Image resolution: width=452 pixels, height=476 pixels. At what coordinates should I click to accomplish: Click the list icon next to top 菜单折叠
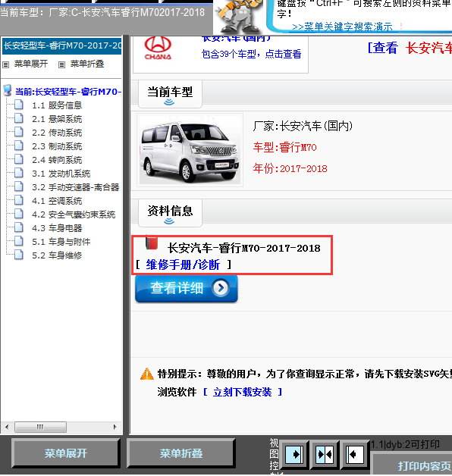pos(61,64)
